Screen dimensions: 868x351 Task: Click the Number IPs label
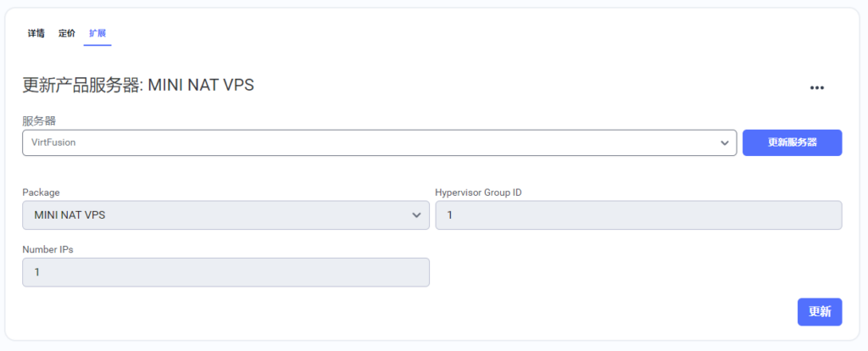click(50, 249)
